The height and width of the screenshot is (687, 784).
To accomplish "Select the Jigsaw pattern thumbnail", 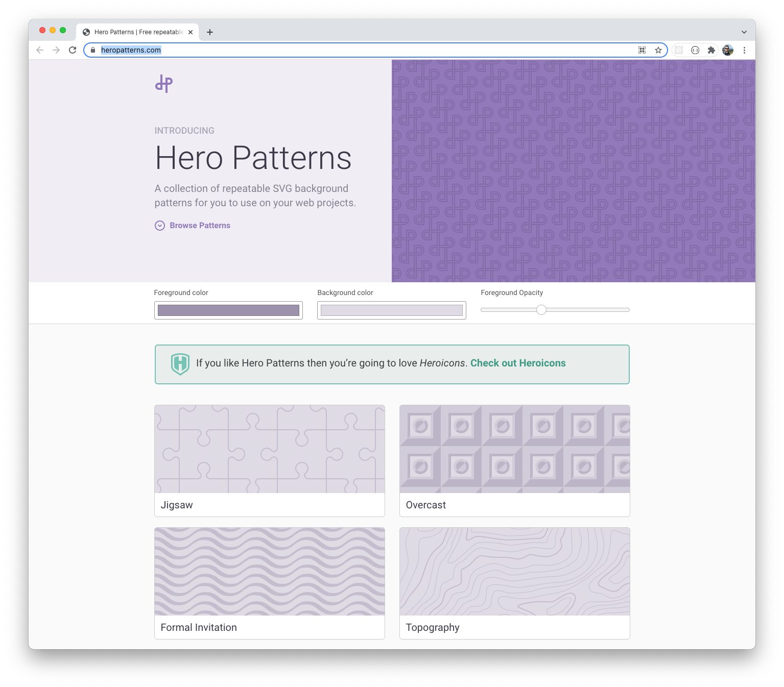I will (270, 449).
